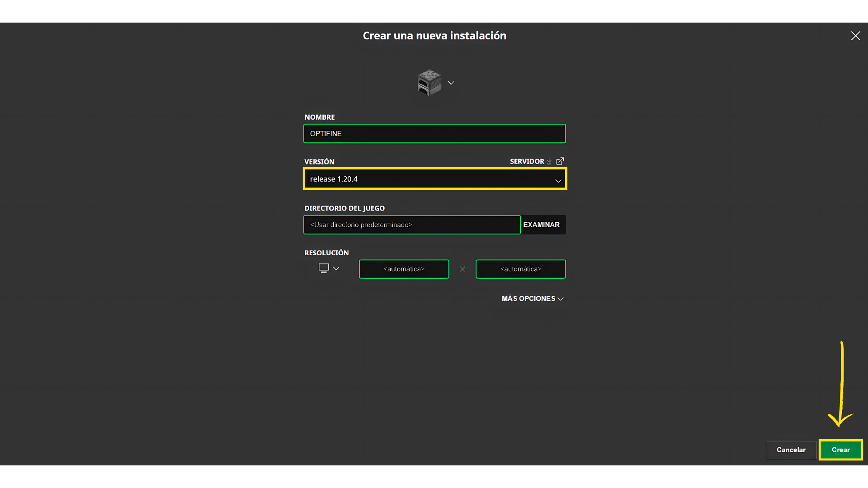Viewport: 868px width, 488px height.
Task: Expand MÁS OPCIONES section
Action: (x=533, y=299)
